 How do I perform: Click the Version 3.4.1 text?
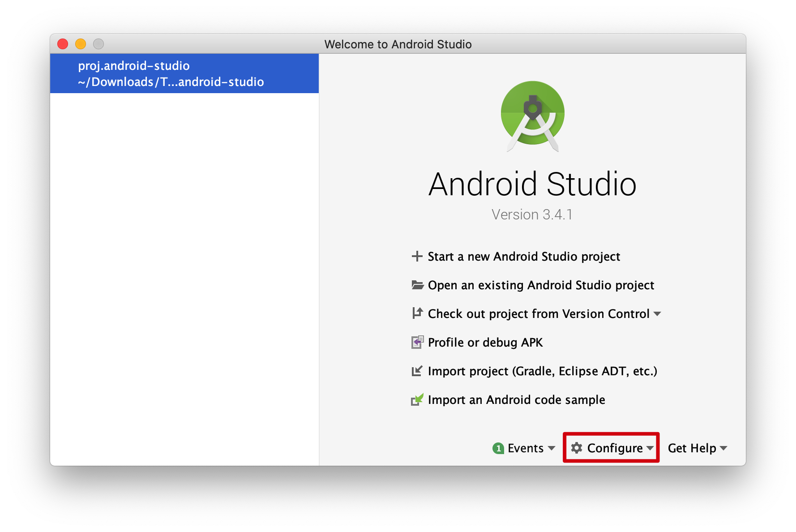(532, 215)
